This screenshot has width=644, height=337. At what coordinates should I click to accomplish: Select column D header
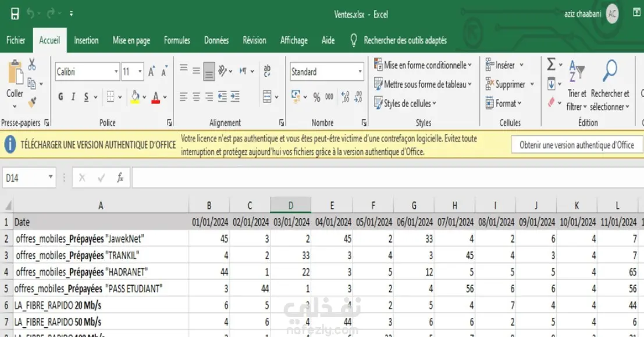[x=291, y=205]
